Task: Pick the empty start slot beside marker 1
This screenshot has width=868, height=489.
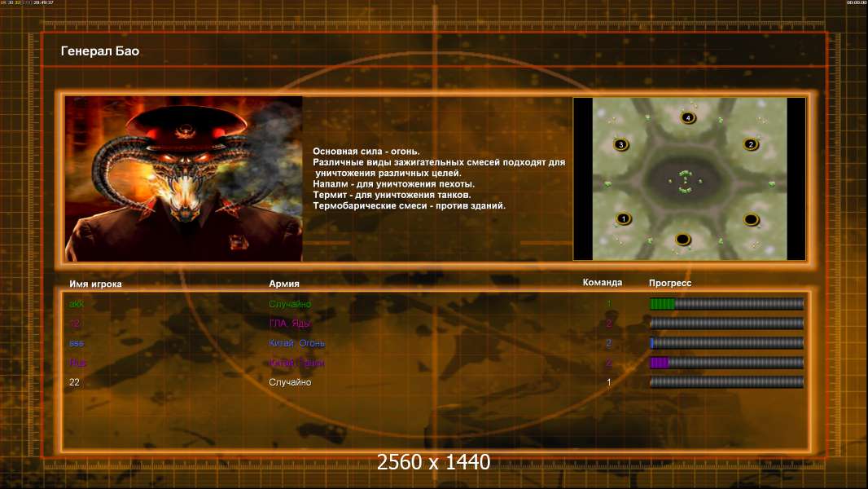Action: point(682,240)
